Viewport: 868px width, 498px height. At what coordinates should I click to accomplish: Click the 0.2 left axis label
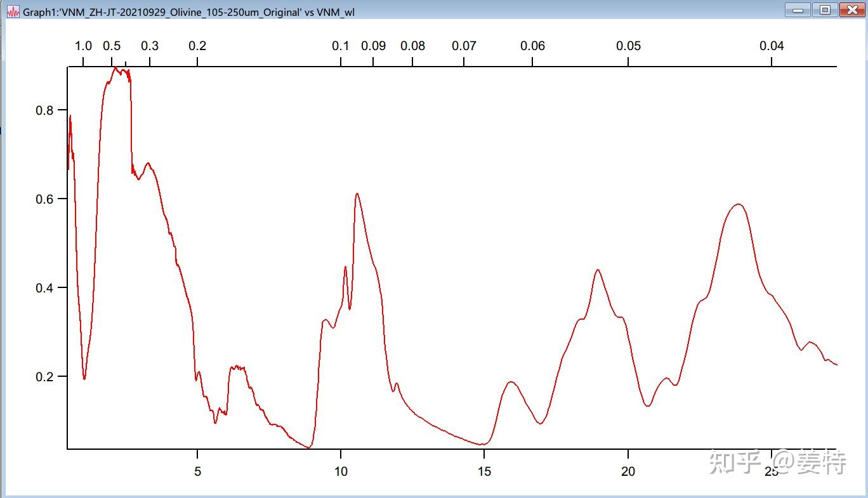point(44,377)
